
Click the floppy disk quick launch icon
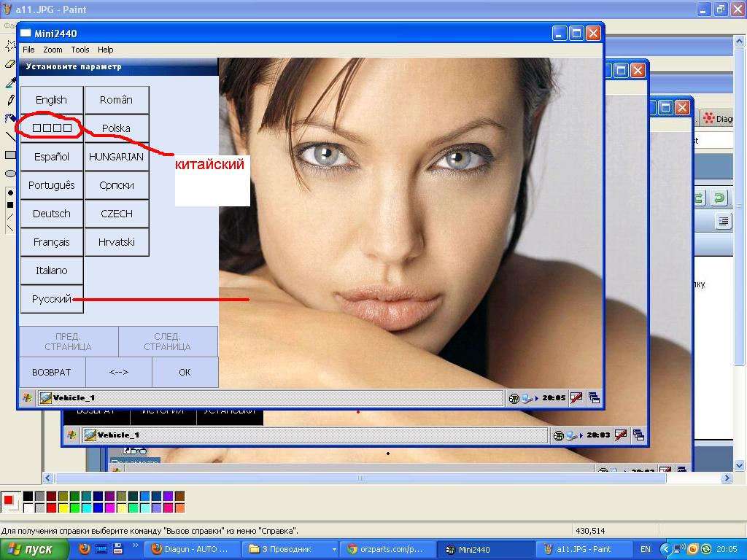tap(118, 549)
